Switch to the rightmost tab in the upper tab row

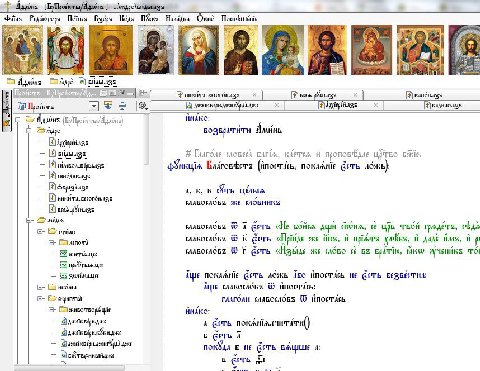click(x=424, y=95)
